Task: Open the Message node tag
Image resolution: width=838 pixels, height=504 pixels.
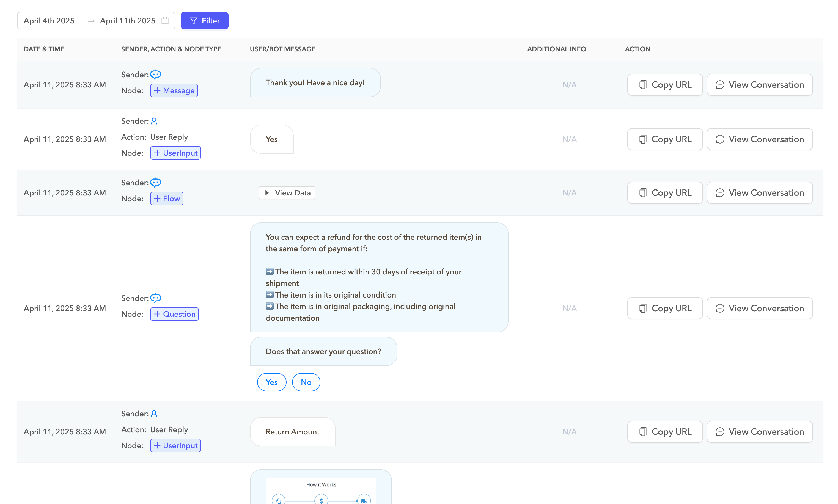Action: pyautogui.click(x=174, y=91)
